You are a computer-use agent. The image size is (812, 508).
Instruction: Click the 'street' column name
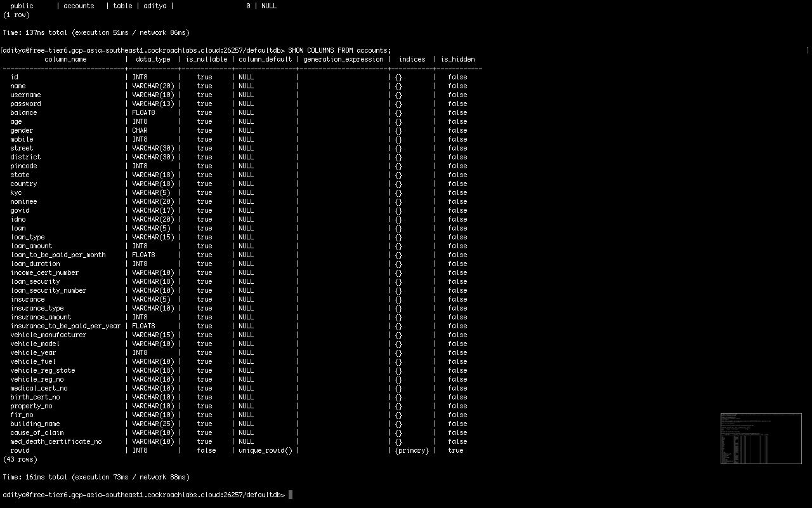[22, 148]
